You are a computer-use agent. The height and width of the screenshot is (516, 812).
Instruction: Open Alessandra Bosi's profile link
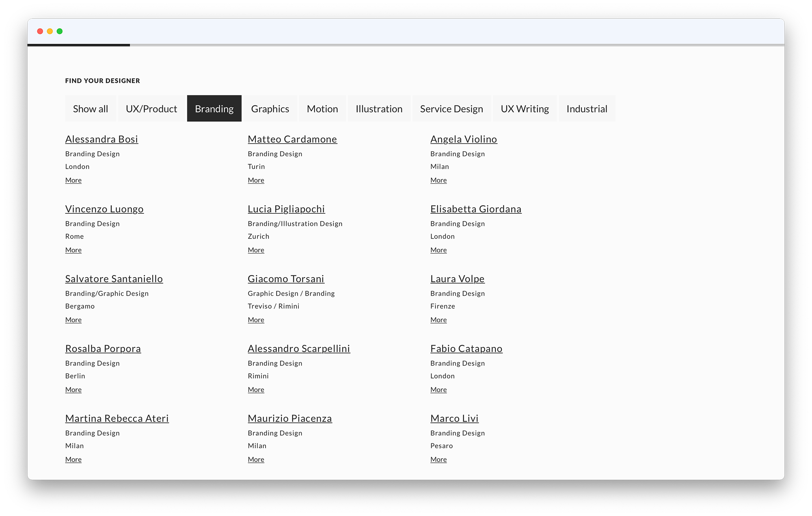(101, 139)
